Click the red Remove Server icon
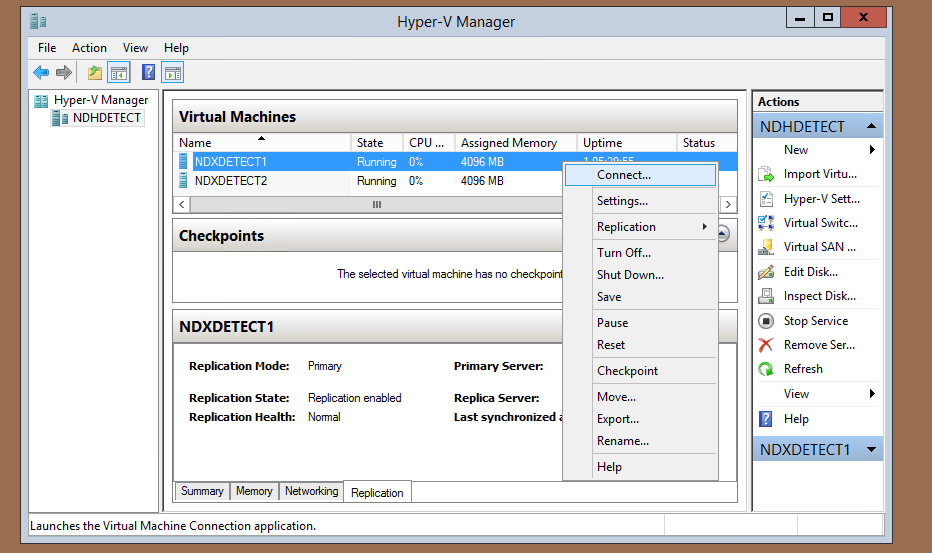The height and width of the screenshot is (553, 932). click(x=766, y=345)
